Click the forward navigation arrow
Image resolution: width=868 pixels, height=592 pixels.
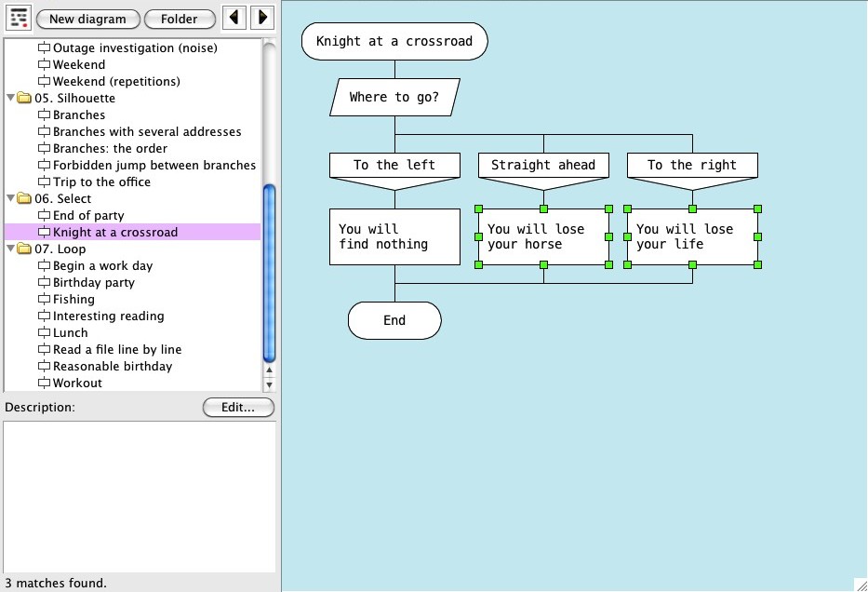pos(263,18)
